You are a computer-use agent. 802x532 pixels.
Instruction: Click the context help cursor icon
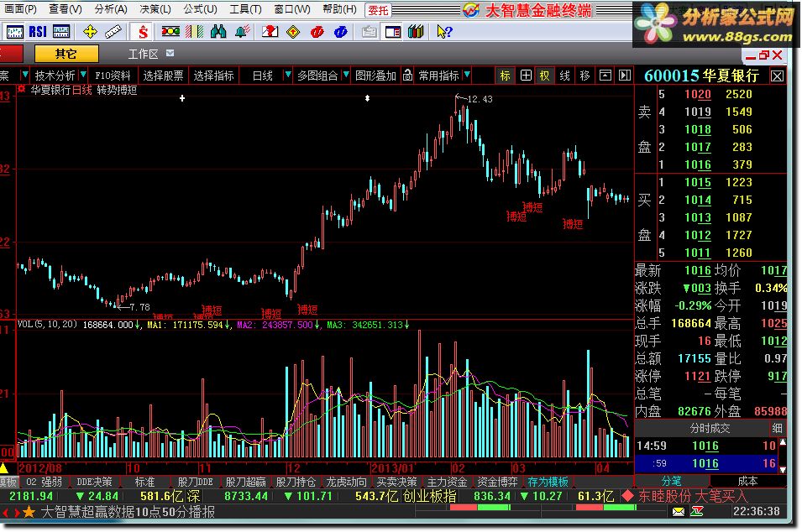(444, 32)
